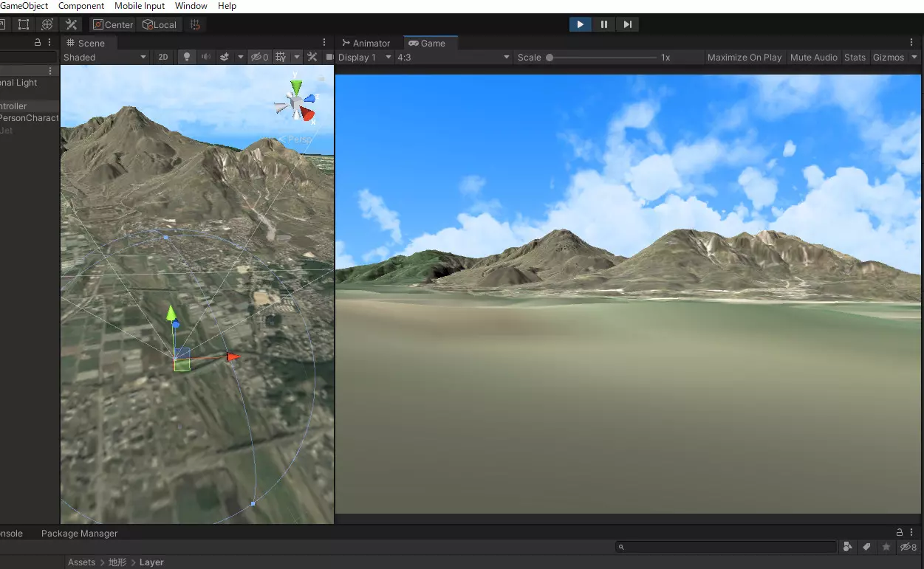Toggle 2D view mode in the Scene
924x569 pixels.
(163, 57)
